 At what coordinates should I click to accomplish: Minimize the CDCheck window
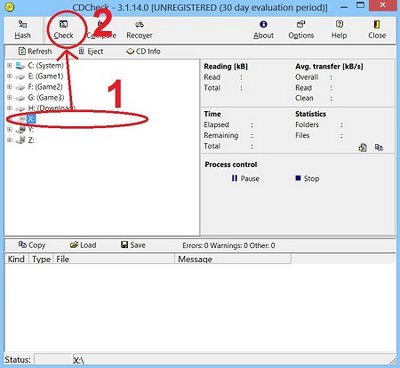click(345, 6)
